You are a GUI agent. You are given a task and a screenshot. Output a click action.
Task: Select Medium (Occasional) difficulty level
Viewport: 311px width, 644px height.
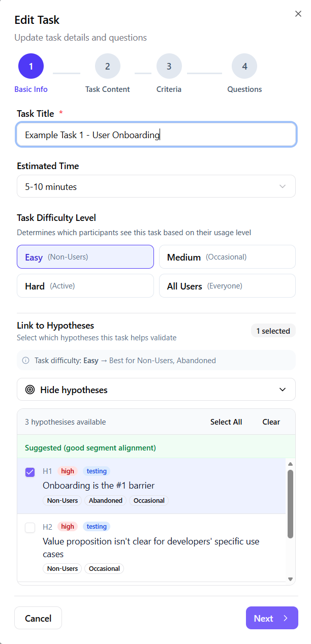point(227,257)
